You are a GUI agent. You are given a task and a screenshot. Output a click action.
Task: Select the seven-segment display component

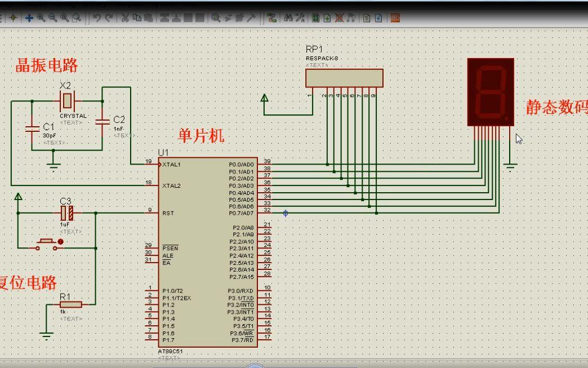(491, 92)
